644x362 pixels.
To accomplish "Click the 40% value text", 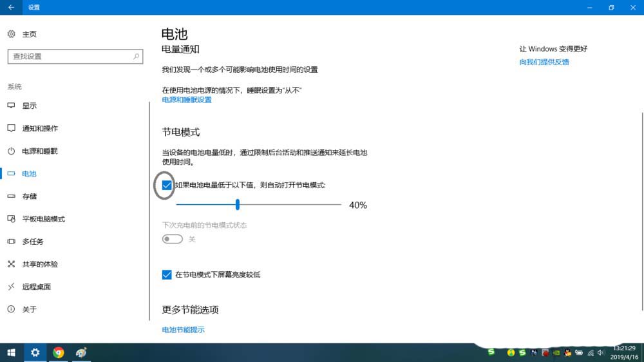I will [357, 205].
